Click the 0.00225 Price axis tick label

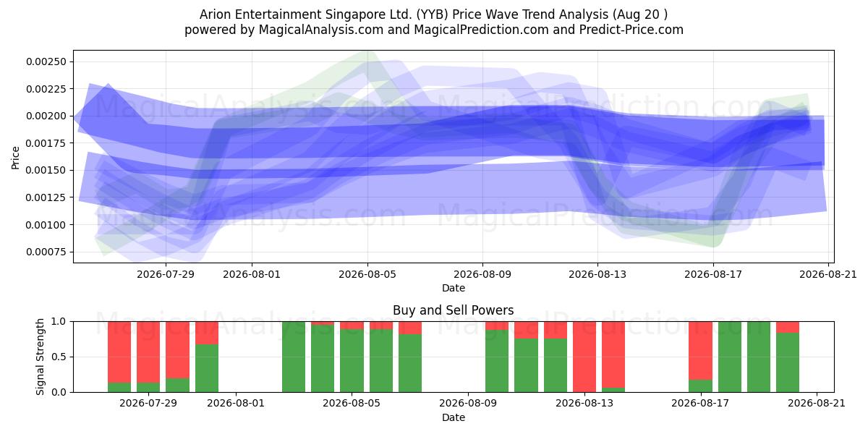46,89
